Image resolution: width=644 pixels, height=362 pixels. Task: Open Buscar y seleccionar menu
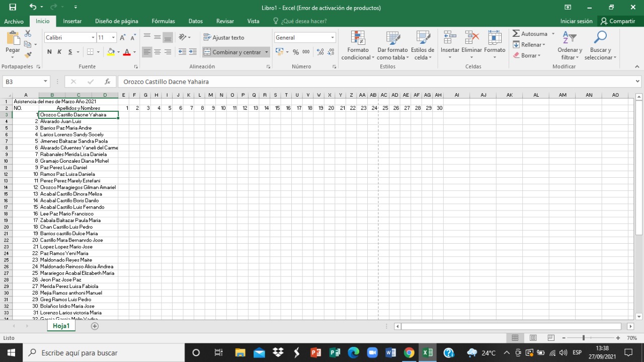(x=600, y=45)
